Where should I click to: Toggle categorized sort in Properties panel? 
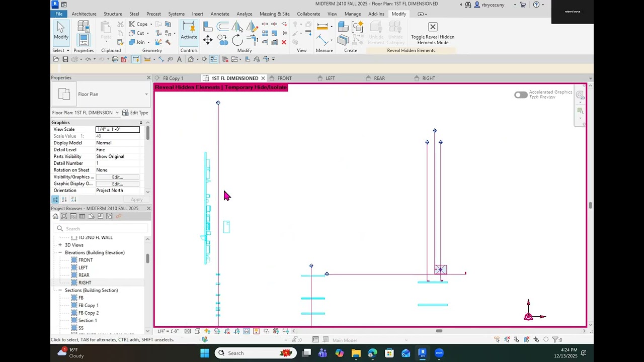(55, 200)
